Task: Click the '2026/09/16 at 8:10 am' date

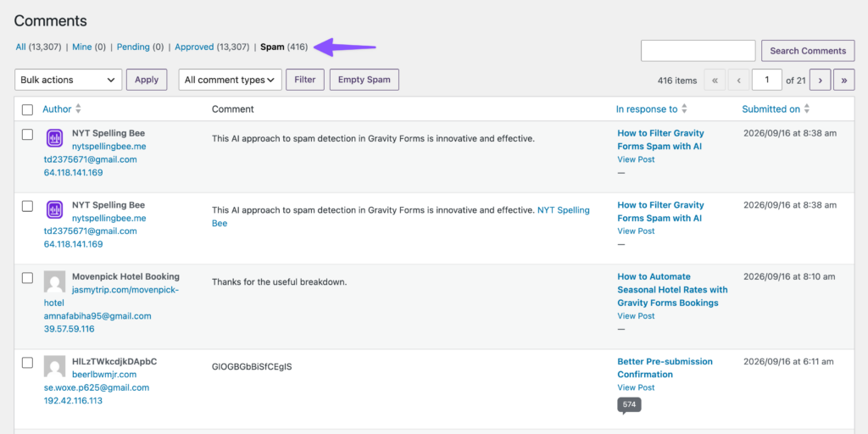Action: [789, 277]
